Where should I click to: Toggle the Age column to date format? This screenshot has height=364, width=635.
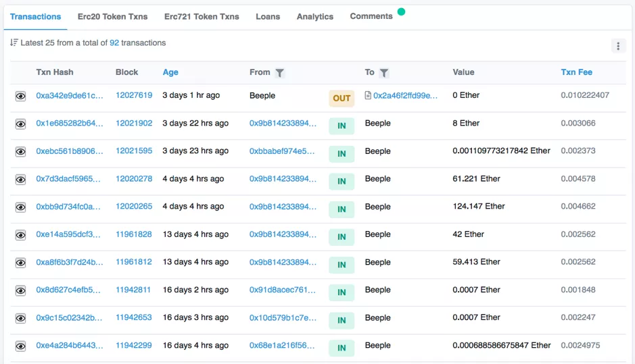[x=170, y=72]
